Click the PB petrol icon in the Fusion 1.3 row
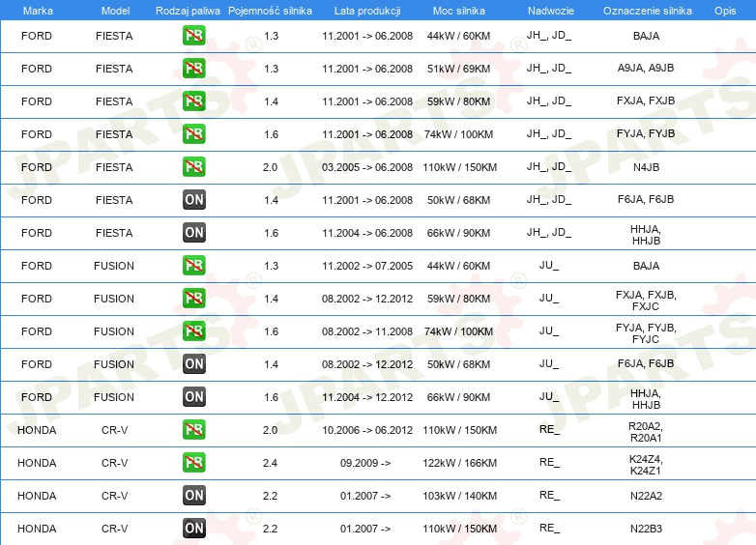 [194, 266]
